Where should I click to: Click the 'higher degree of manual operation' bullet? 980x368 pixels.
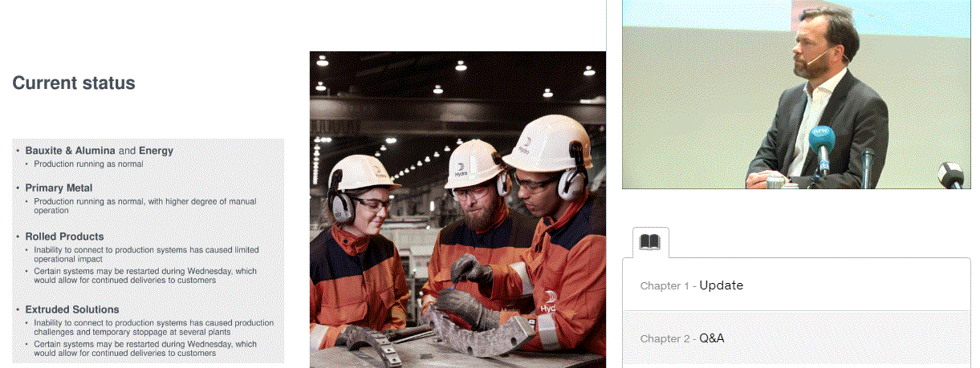coord(145,206)
